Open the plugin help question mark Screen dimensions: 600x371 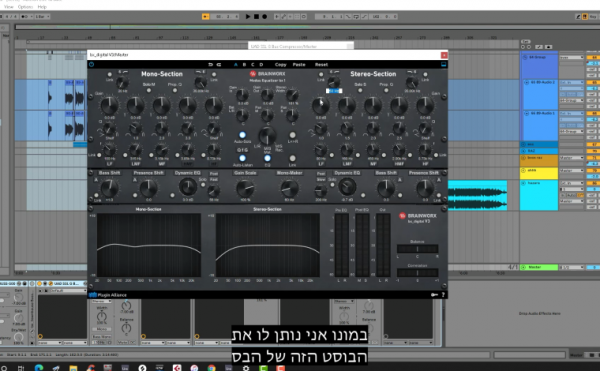tap(443, 295)
